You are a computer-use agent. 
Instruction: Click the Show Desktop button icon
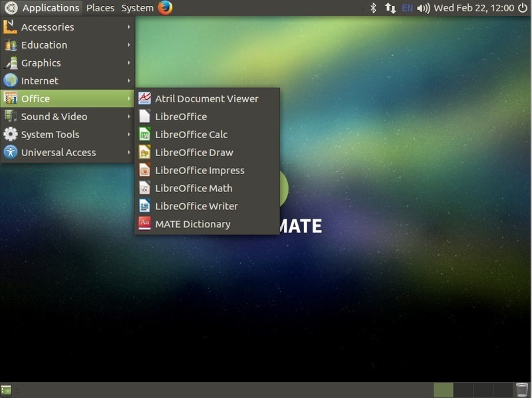(7, 390)
